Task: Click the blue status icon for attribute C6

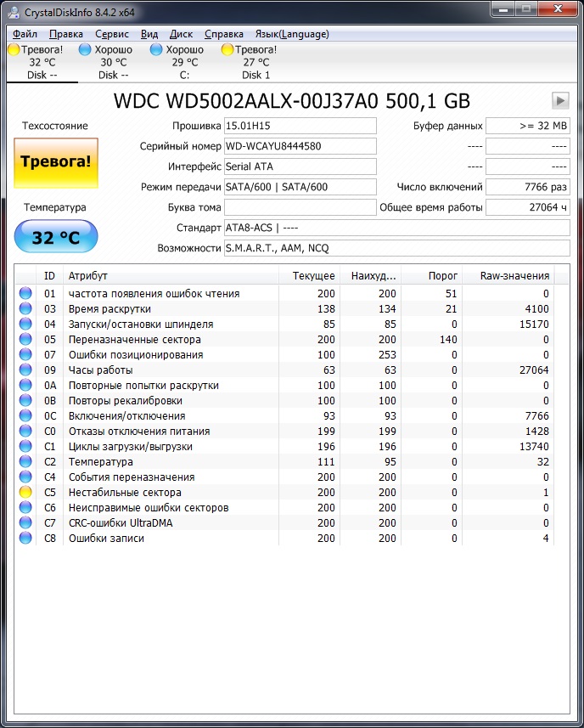Action: pyautogui.click(x=25, y=507)
